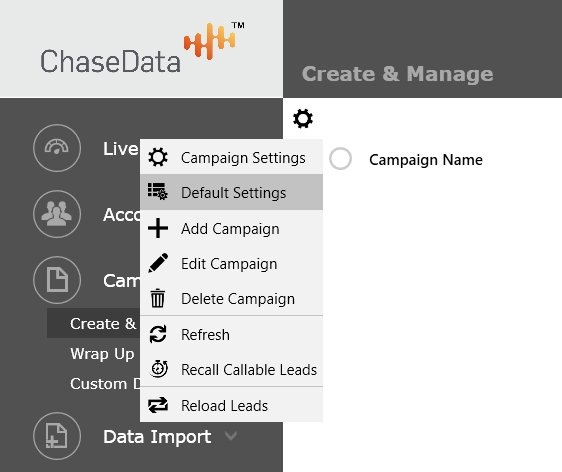Screen dimensions: 562x472
Task: Click the gear icon above the campaign list
Action: click(303, 119)
